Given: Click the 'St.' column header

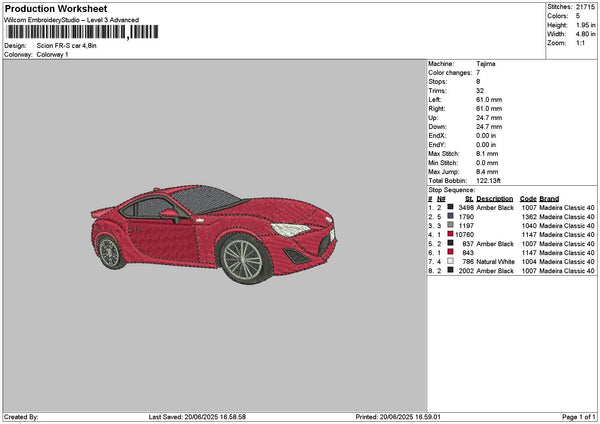Looking at the screenshot, I should click(469, 199).
